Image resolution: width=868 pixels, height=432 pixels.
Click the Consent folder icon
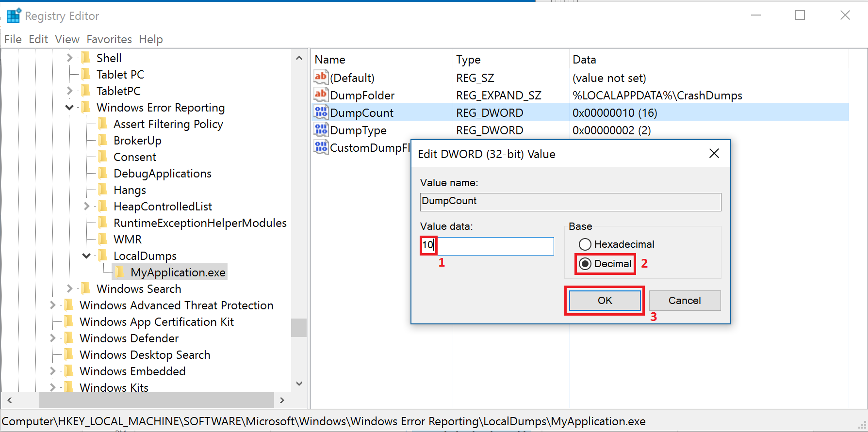(103, 157)
